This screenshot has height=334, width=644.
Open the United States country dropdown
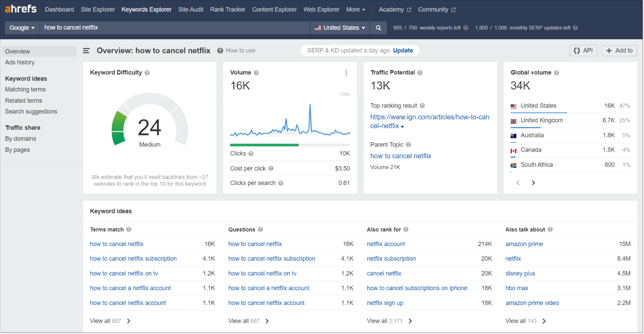coord(340,28)
